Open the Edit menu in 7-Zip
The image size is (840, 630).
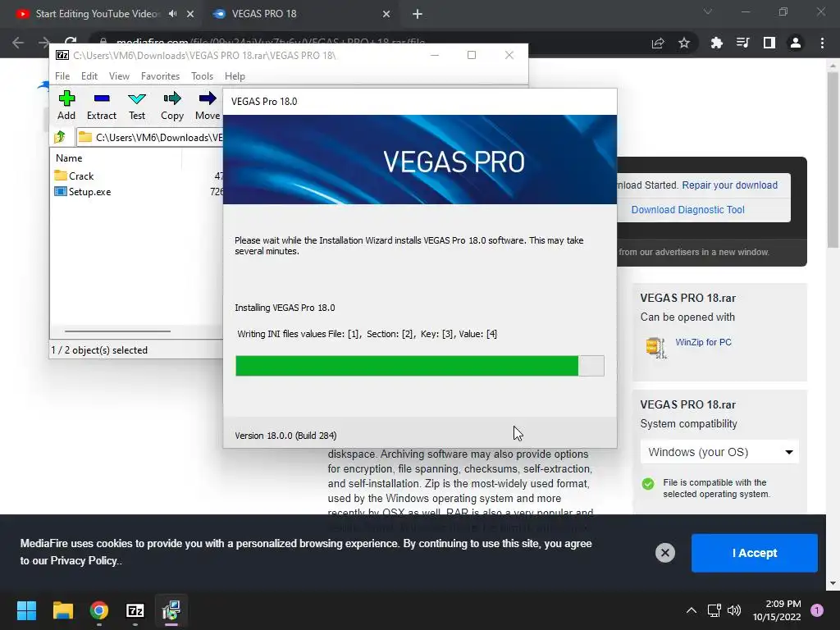point(89,76)
